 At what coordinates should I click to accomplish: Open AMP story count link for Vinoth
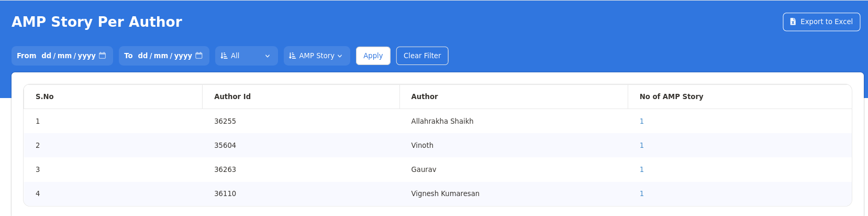(x=641, y=145)
